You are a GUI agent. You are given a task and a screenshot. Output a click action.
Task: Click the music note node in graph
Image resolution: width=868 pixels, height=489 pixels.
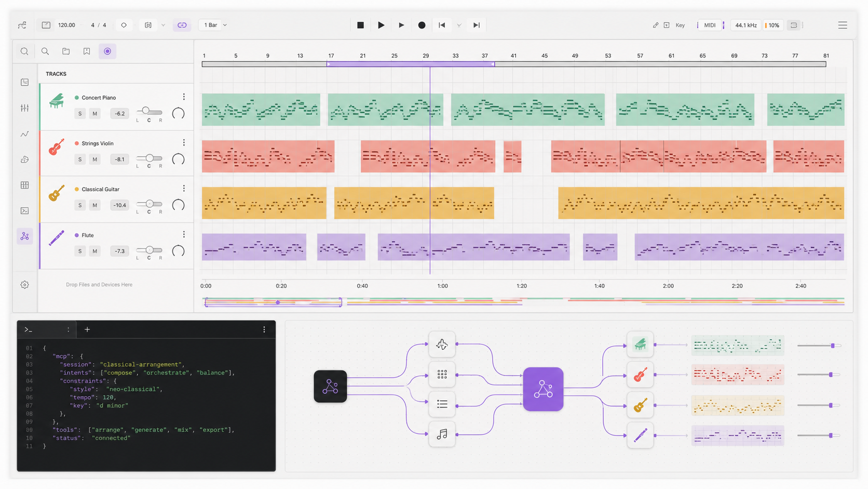pos(442,434)
